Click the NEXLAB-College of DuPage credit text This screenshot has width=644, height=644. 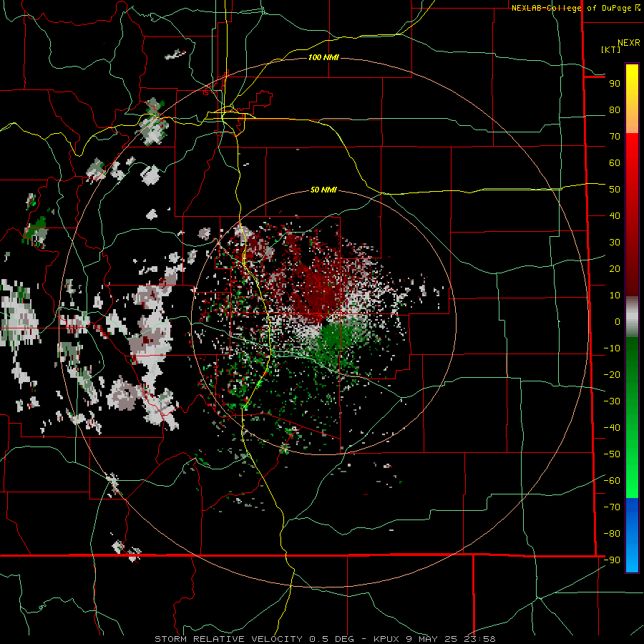(x=571, y=8)
